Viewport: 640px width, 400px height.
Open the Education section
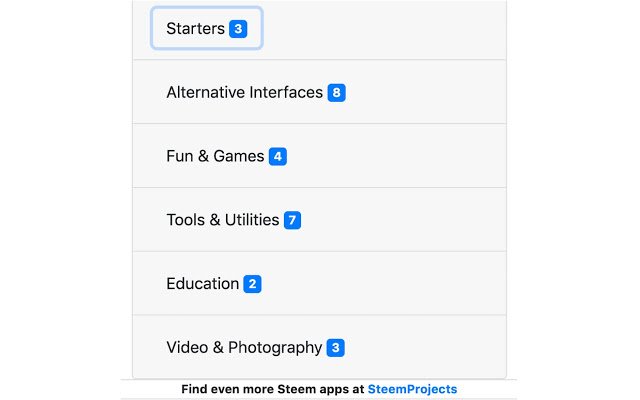202,284
